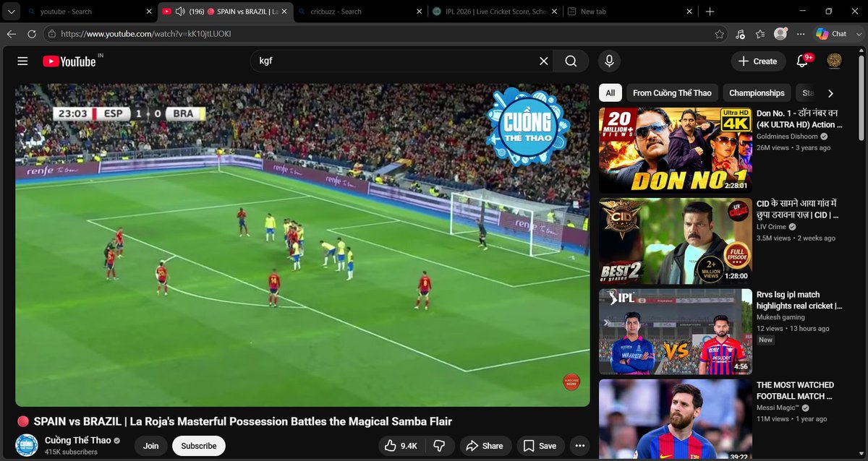
Task: Open Goldmines Dishoom channel name
Action: point(787,137)
